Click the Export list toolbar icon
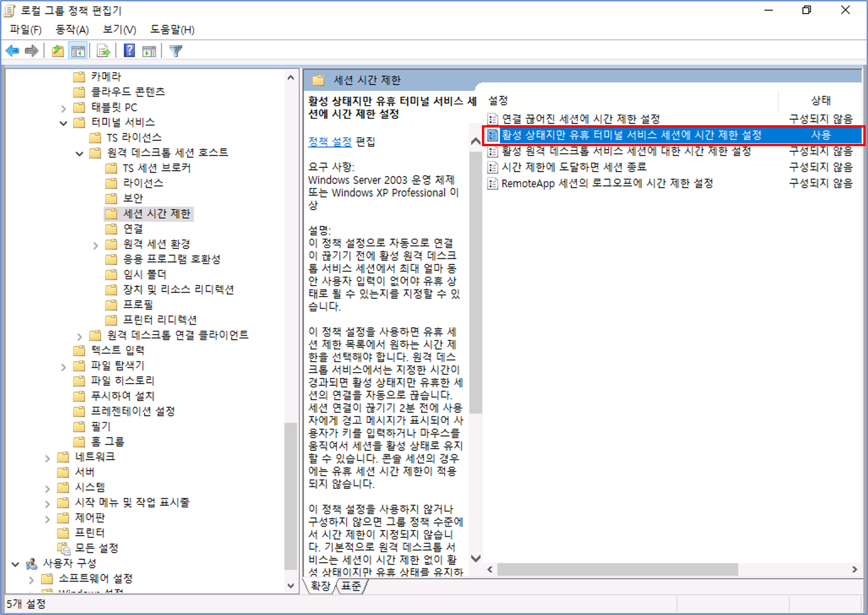Viewport: 868px width, 615px height. [x=103, y=50]
